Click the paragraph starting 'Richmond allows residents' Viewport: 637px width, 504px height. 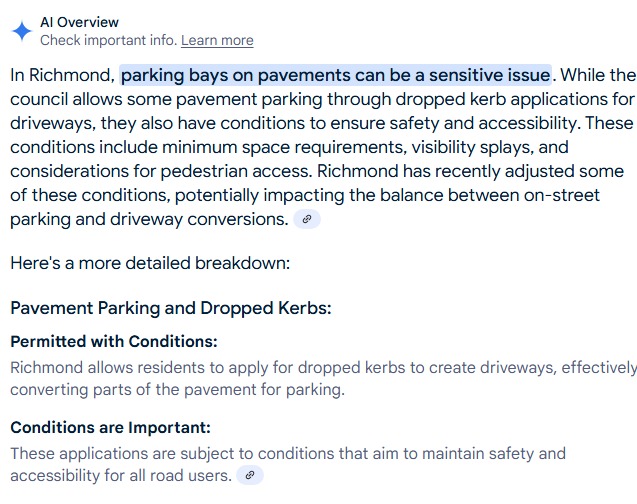tap(323, 379)
